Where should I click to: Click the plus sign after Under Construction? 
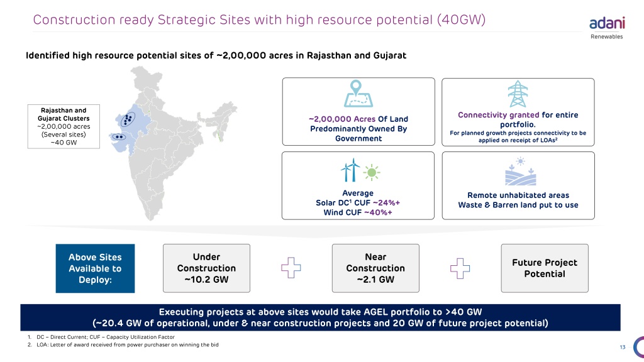pos(291,268)
